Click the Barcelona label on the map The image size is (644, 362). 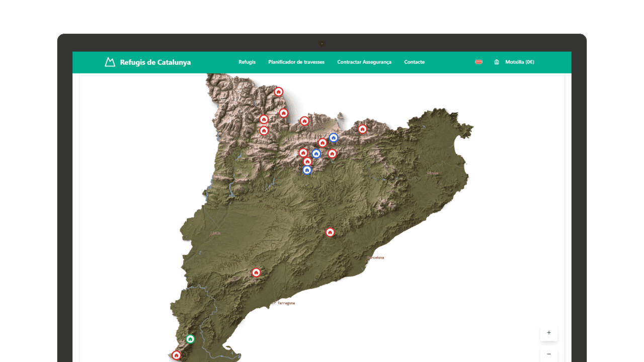(376, 257)
